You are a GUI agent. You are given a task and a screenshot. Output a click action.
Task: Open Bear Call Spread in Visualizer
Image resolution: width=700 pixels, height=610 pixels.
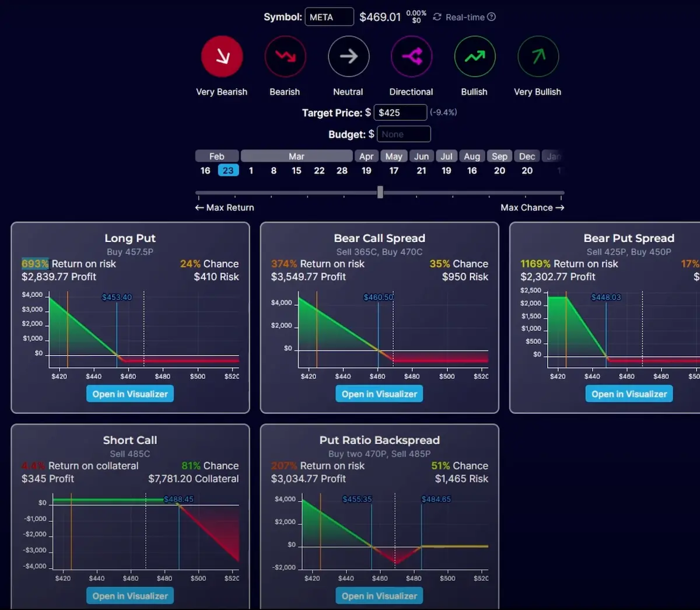pos(379,394)
